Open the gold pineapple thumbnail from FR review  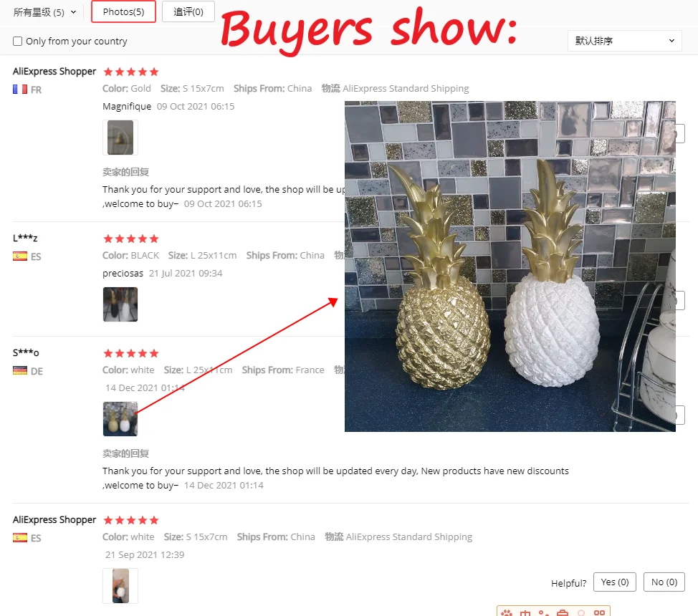coord(120,138)
